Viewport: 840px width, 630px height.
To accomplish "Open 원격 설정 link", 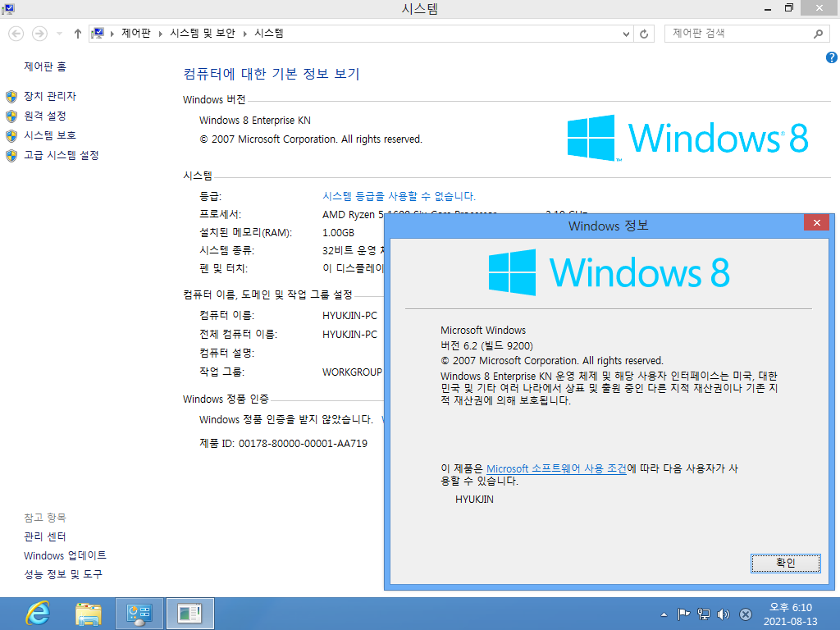I will click(45, 116).
